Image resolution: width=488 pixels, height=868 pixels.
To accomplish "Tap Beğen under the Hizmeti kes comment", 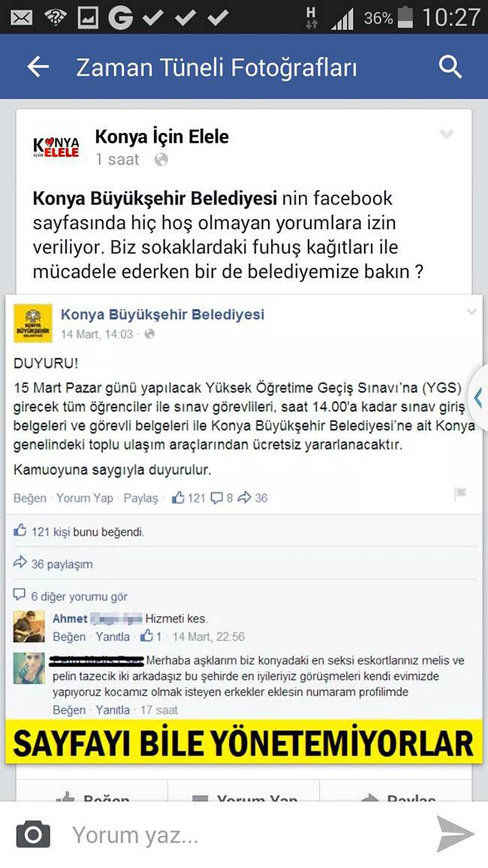I will (69, 637).
